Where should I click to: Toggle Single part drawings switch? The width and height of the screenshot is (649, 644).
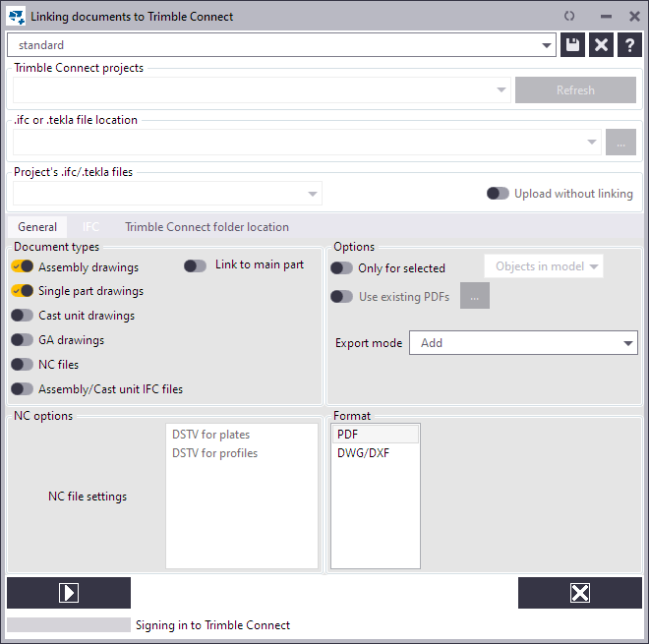[23, 291]
